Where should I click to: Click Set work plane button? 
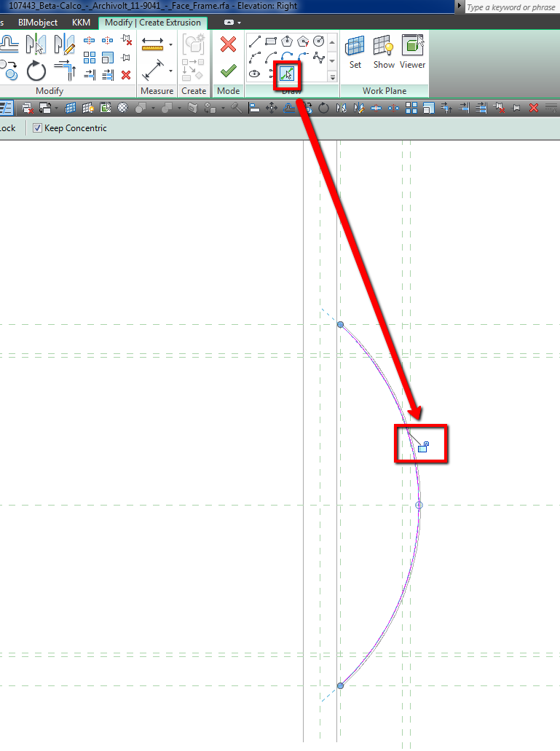point(355,52)
